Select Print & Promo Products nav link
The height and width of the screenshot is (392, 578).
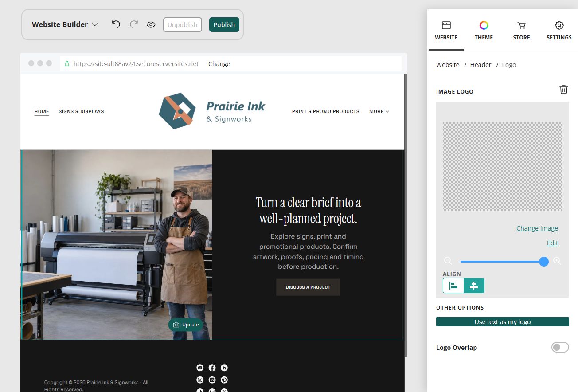[x=326, y=111]
